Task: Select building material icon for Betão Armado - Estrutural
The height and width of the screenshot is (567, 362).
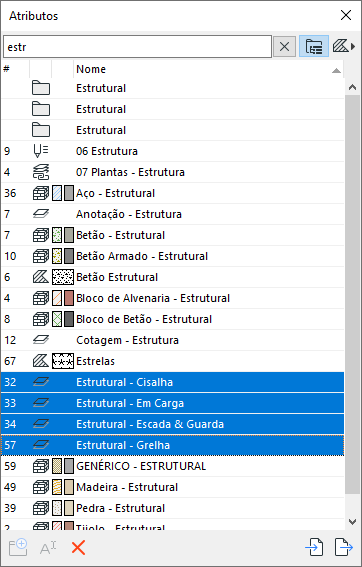Action: tap(41, 256)
